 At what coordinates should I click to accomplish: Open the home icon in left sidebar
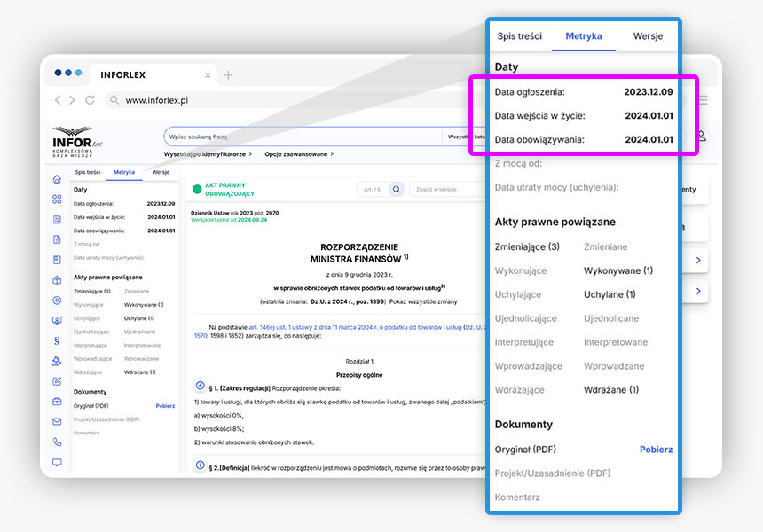tap(57, 179)
